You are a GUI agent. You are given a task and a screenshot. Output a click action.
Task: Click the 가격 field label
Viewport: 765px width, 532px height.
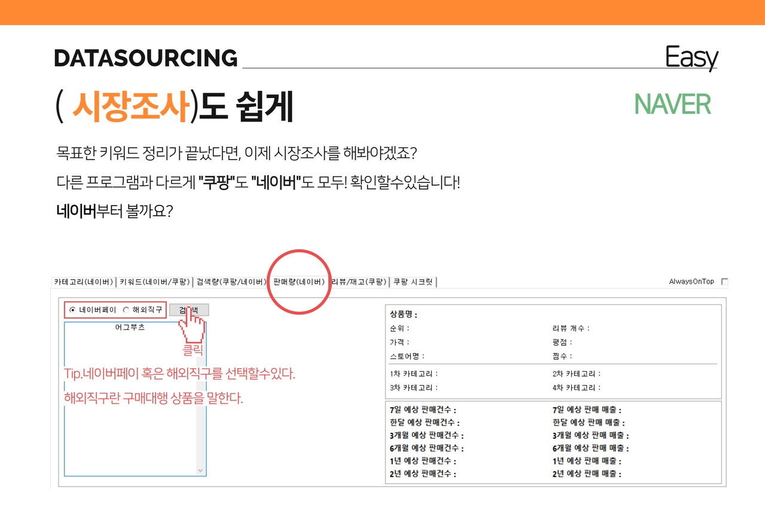point(399,342)
